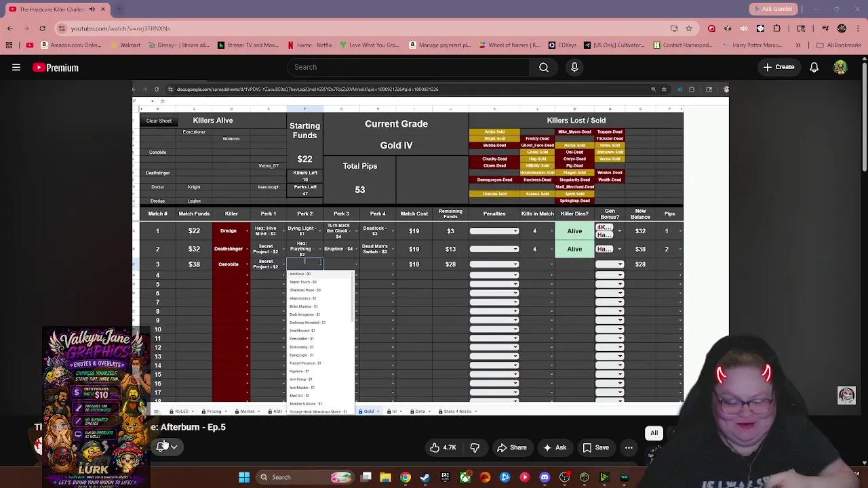This screenshot has height=488, width=868.
Task: Open the Chrome apps grid shortcut
Action: coord(9,45)
